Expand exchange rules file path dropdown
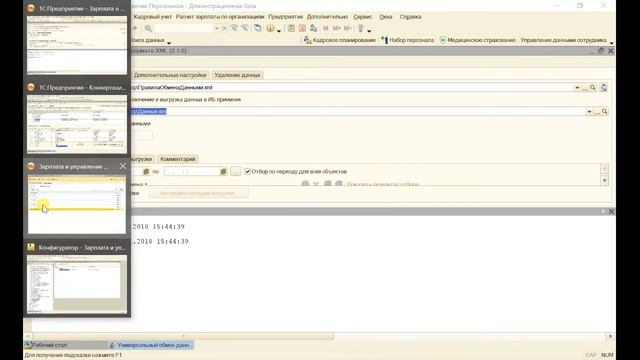The image size is (640, 360). point(577,87)
